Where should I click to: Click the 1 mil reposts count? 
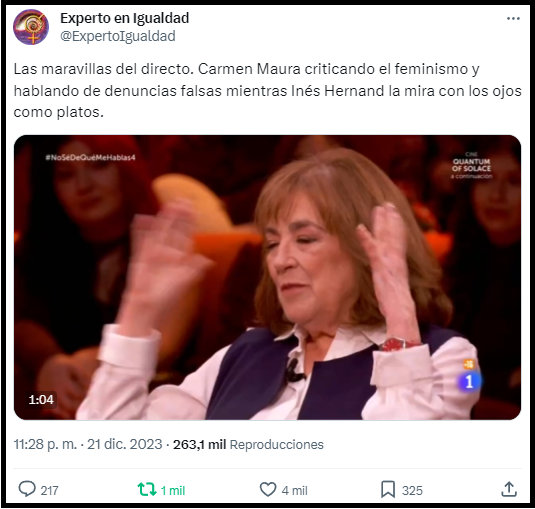click(x=173, y=491)
